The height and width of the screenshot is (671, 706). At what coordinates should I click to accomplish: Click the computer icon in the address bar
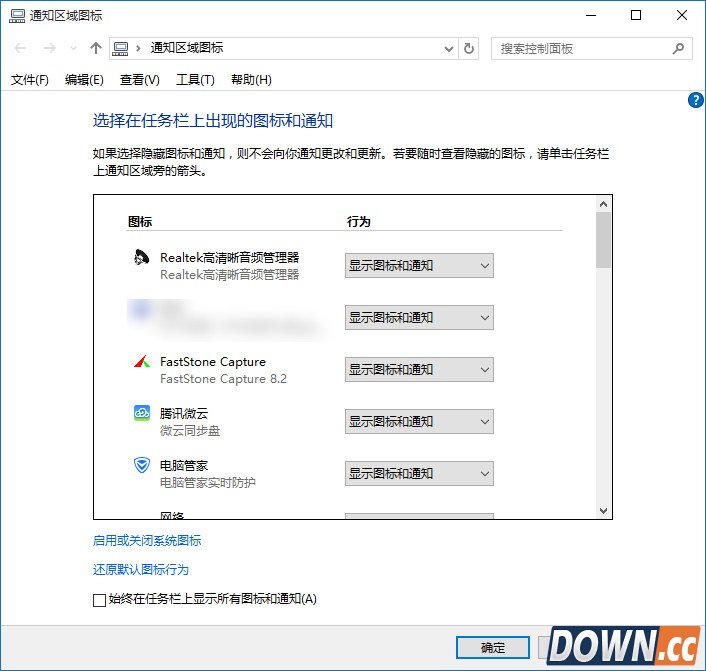120,48
